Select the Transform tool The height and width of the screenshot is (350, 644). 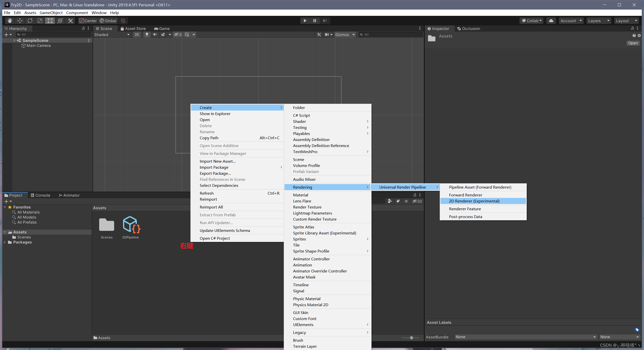click(60, 21)
